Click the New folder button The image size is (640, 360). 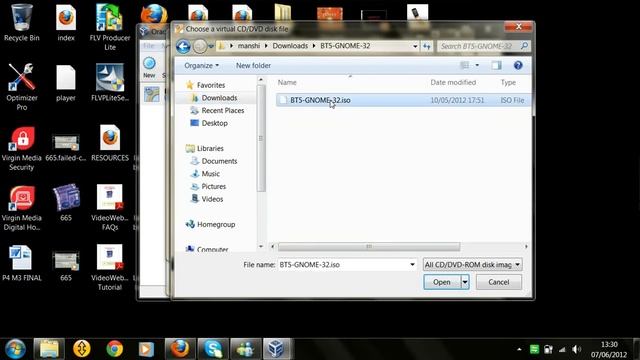[253, 65]
